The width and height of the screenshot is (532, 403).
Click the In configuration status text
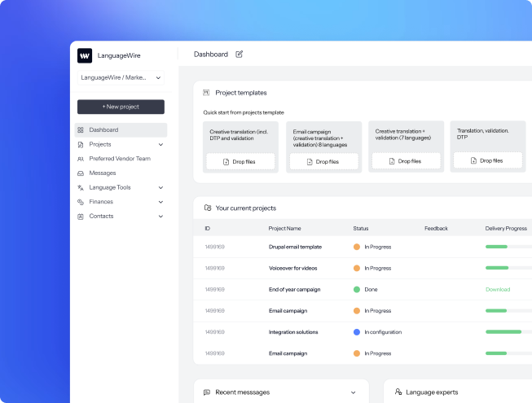[x=383, y=332]
